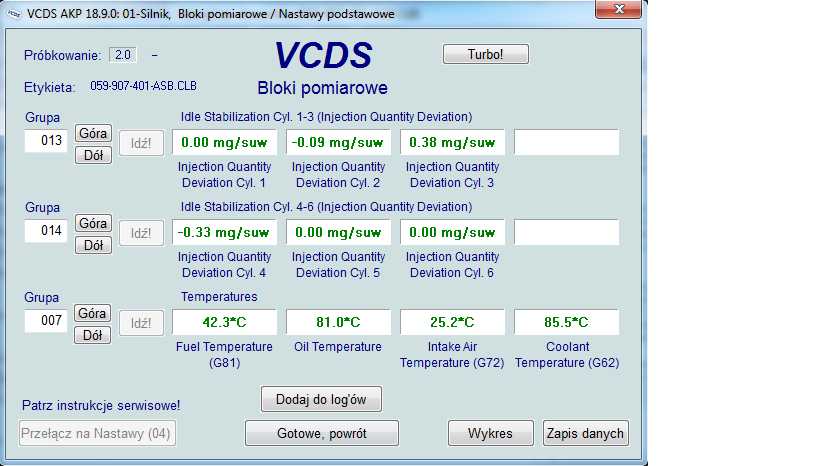Click the empty fourth field of group 013
The height and width of the screenshot is (466, 819).
566,142
